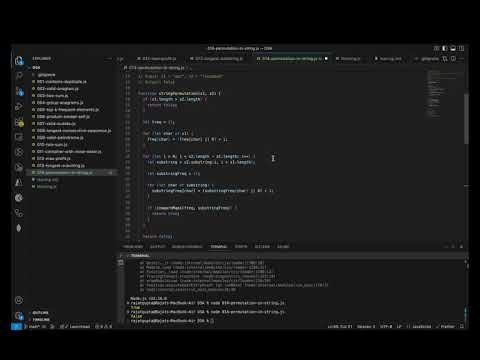Expand the Outline section
This screenshot has width=480, height=360.
click(40, 313)
